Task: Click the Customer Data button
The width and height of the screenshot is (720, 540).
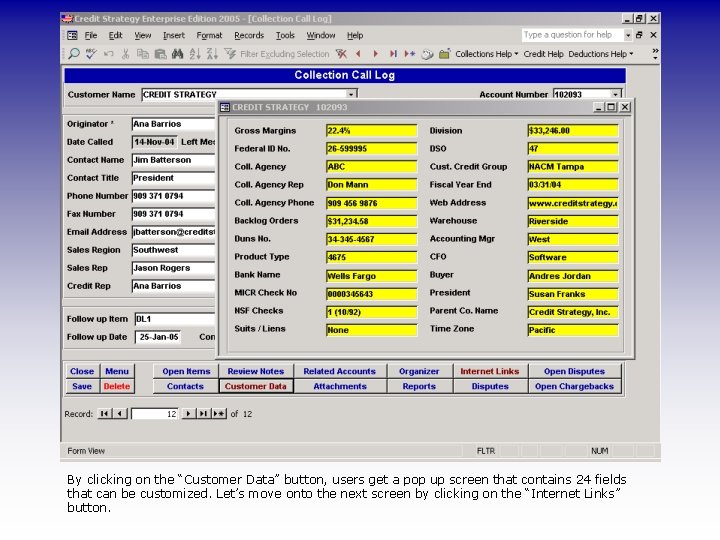Action: point(255,386)
